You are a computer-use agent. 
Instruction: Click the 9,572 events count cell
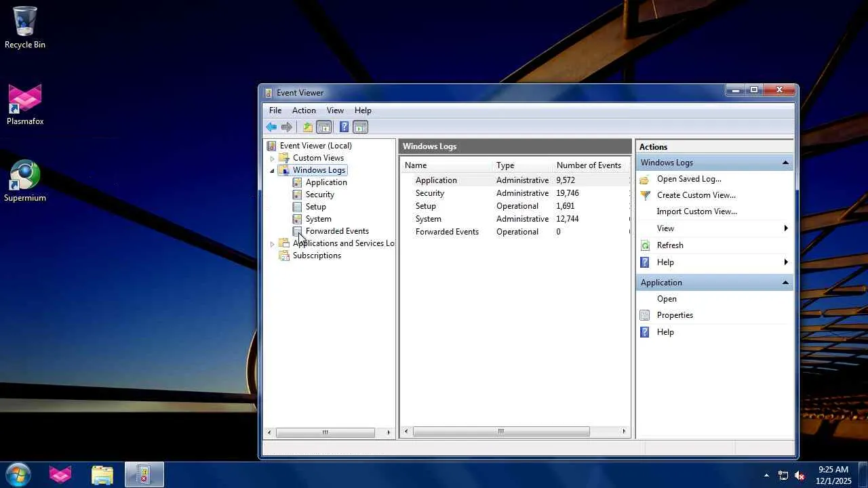(566, 180)
